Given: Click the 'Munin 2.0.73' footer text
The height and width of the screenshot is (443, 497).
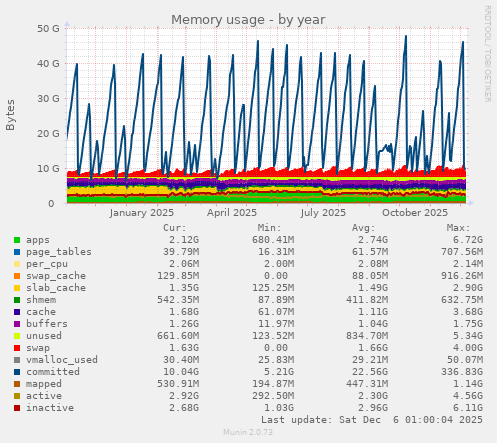Looking at the screenshot, I should tap(248, 432).
